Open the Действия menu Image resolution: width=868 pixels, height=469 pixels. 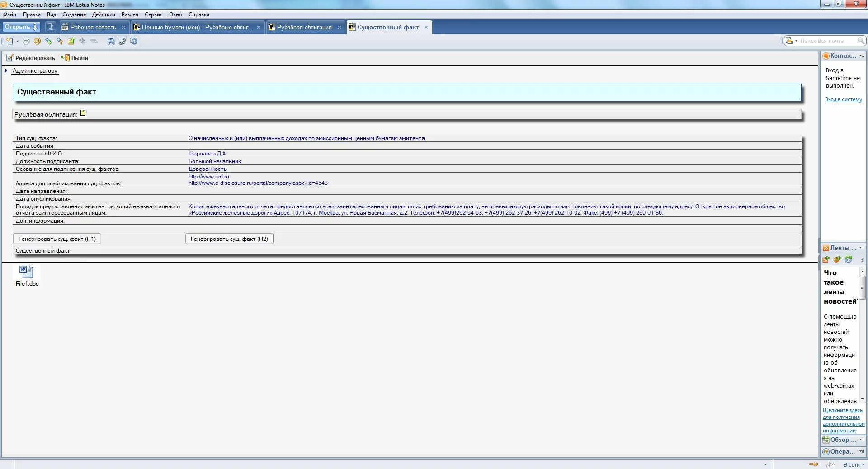(104, 14)
